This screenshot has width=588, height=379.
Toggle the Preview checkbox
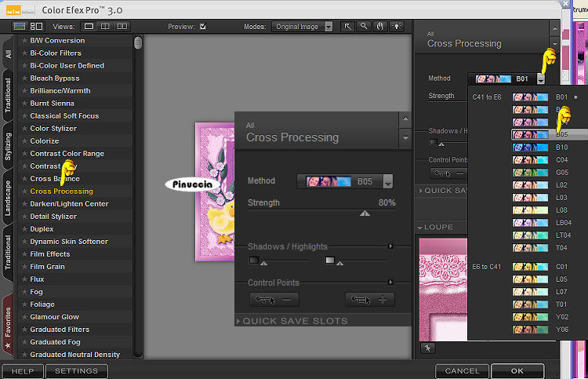(x=203, y=26)
